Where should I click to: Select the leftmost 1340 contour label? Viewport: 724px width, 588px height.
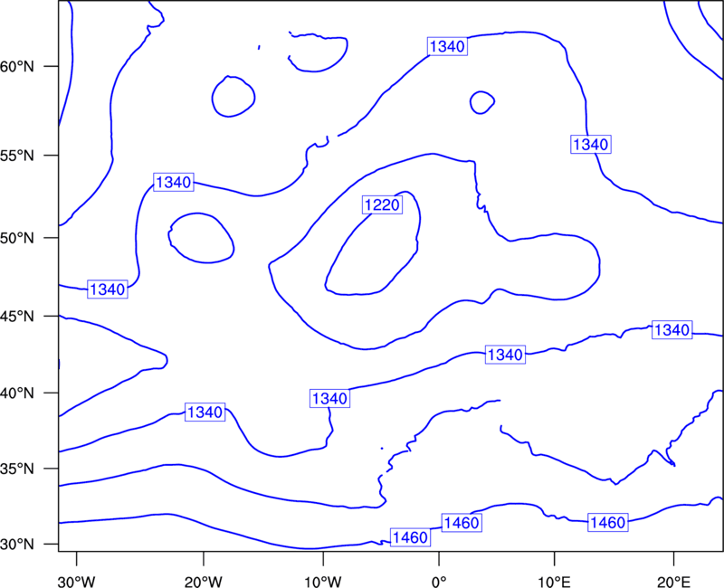(x=107, y=289)
